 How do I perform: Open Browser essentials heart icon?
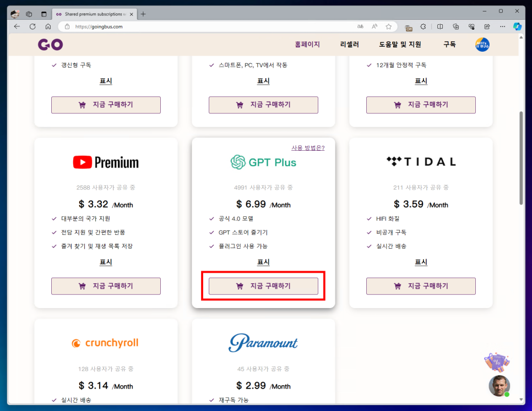471,26
